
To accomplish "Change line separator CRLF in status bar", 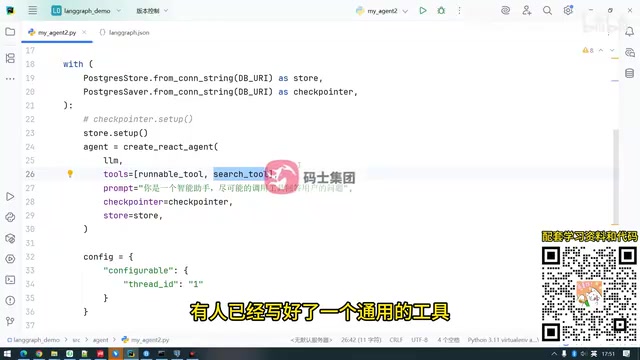I will coord(396,340).
